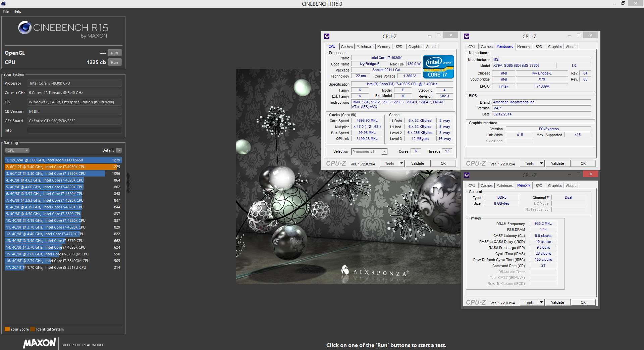
Task: Select Graphics tab in the Memory CPU-Z window
Action: tap(555, 186)
